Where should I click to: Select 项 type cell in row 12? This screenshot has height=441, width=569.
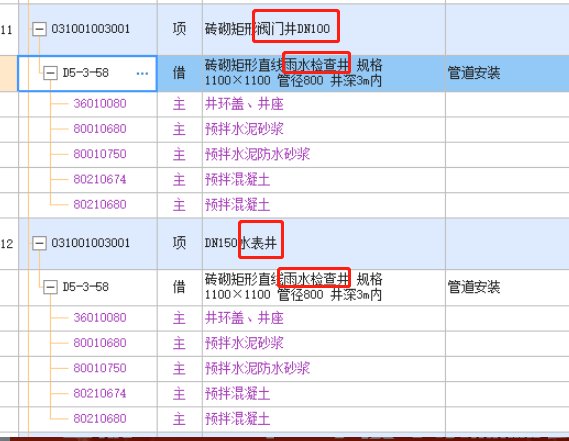coord(179,243)
